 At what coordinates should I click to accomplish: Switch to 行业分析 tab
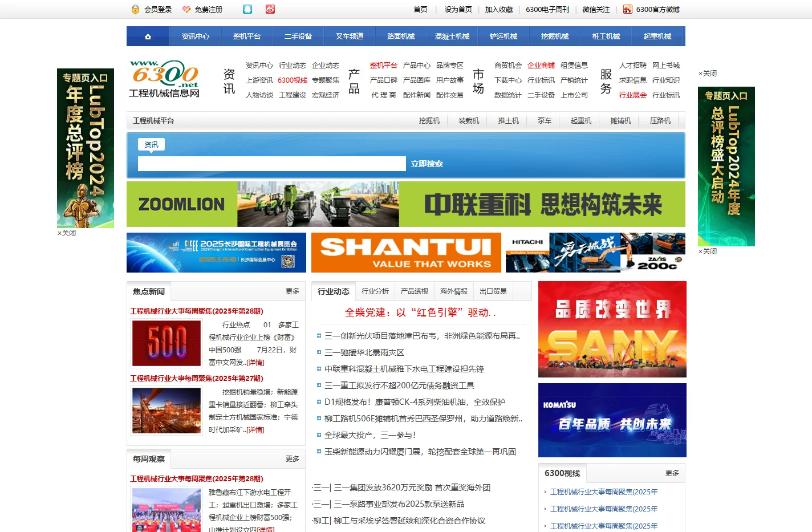point(375,291)
